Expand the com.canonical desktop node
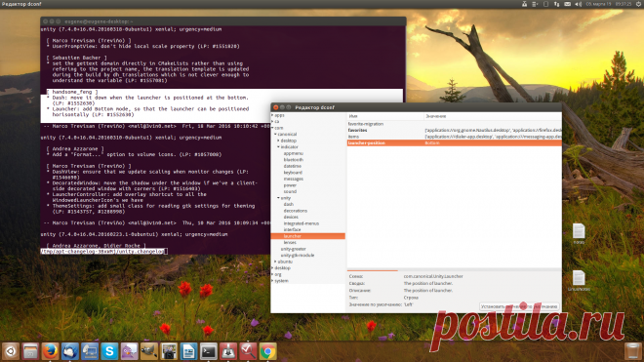 click(278, 141)
